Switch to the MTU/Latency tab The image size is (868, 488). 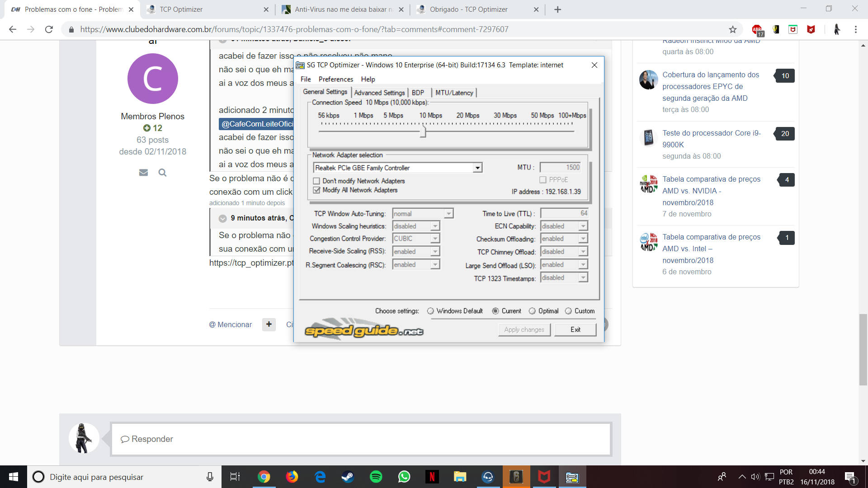point(454,93)
